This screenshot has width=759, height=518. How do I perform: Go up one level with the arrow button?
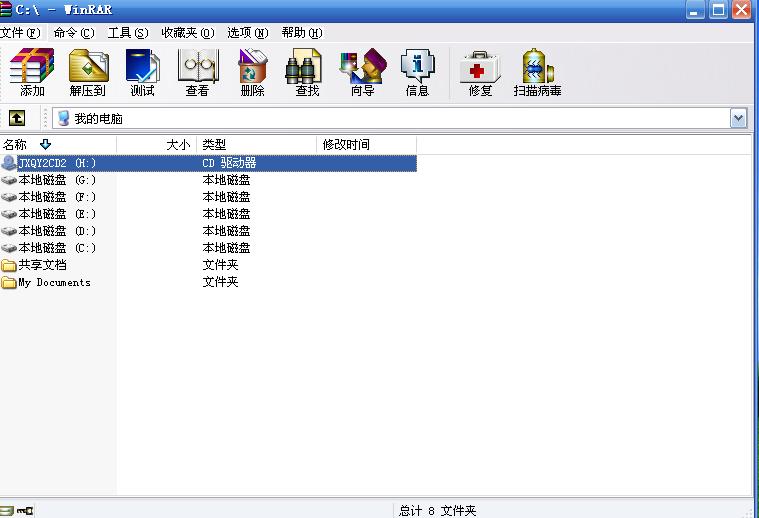click(17, 118)
